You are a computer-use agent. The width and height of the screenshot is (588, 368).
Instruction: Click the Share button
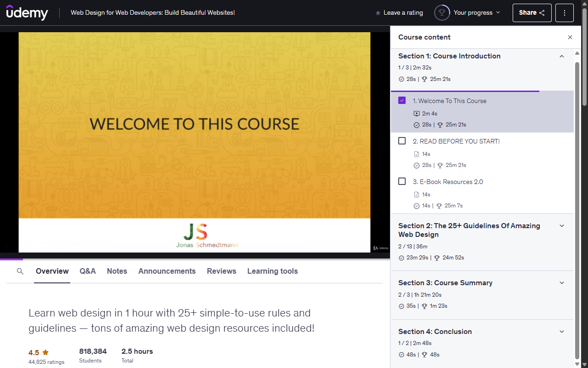(x=532, y=13)
